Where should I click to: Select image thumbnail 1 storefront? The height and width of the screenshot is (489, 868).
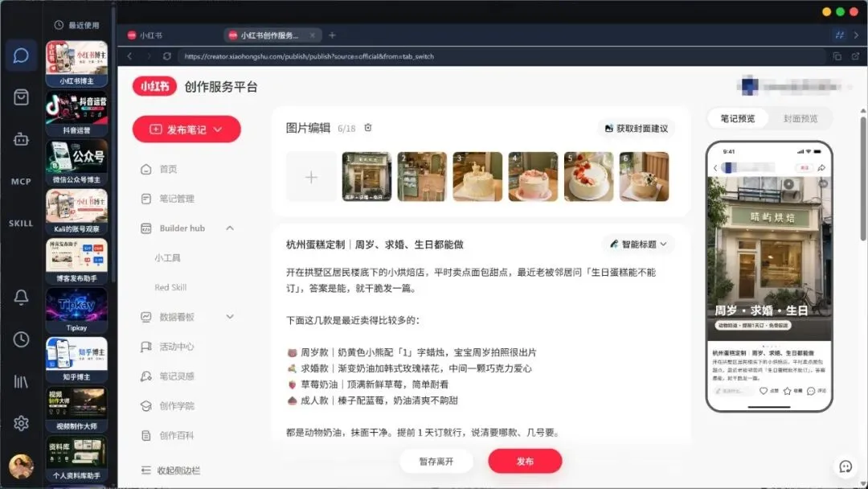click(x=366, y=177)
